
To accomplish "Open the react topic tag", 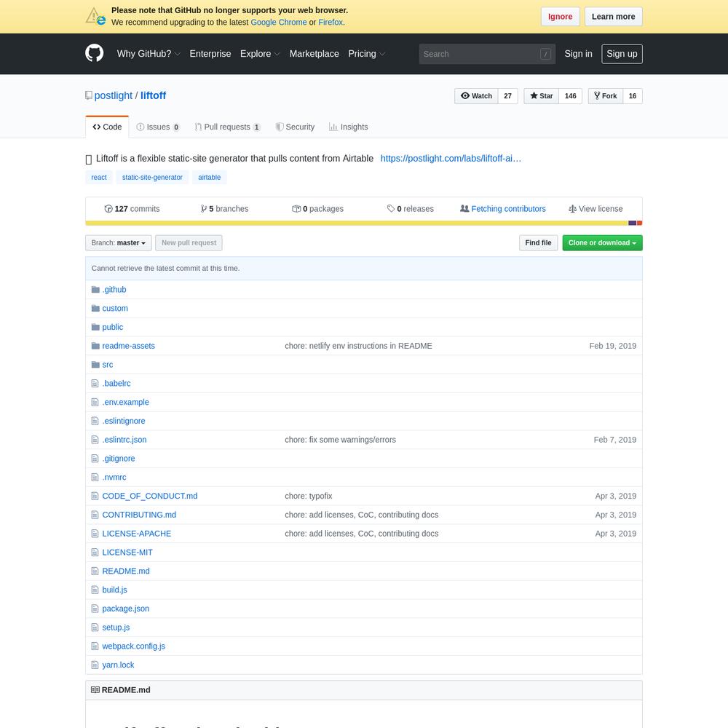I will click(99, 178).
